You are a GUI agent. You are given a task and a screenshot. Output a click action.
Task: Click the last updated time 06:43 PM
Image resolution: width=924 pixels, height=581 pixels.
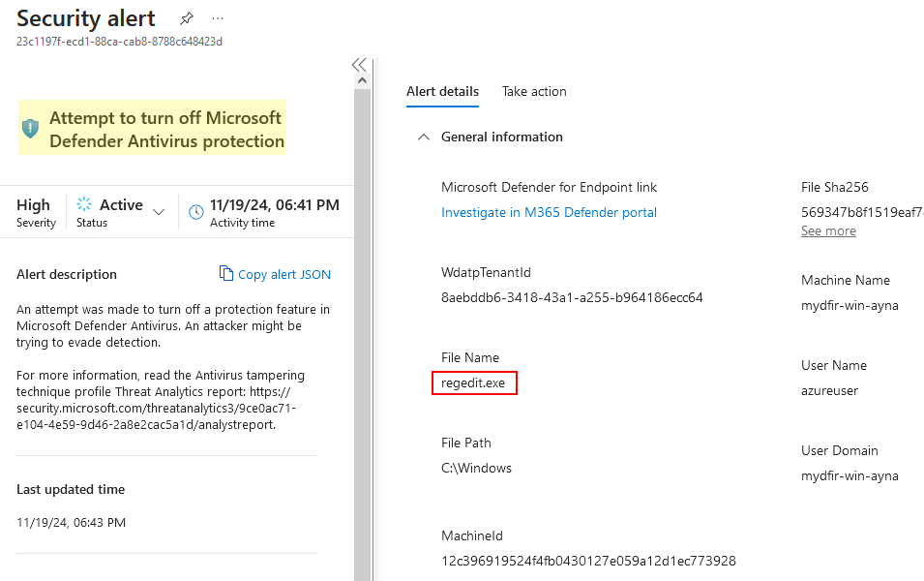click(71, 523)
